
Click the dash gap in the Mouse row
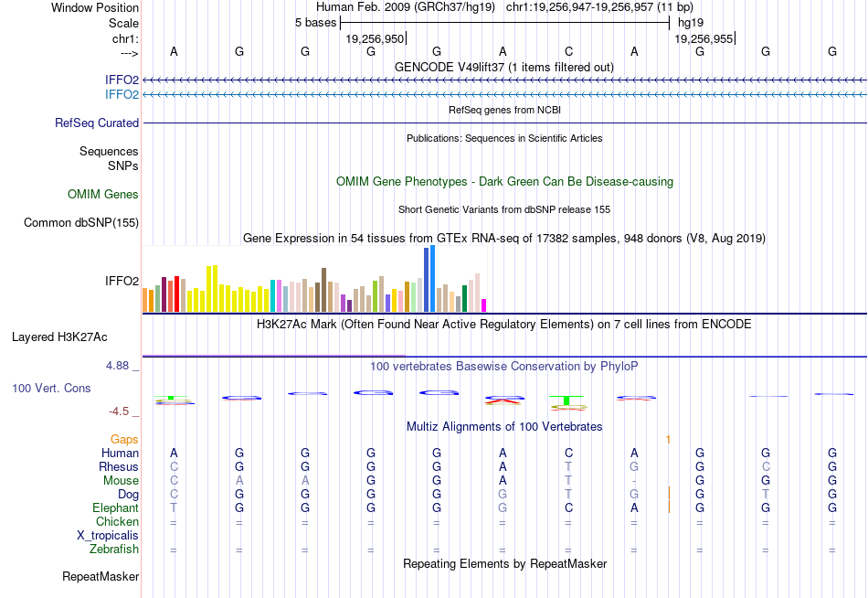click(634, 481)
